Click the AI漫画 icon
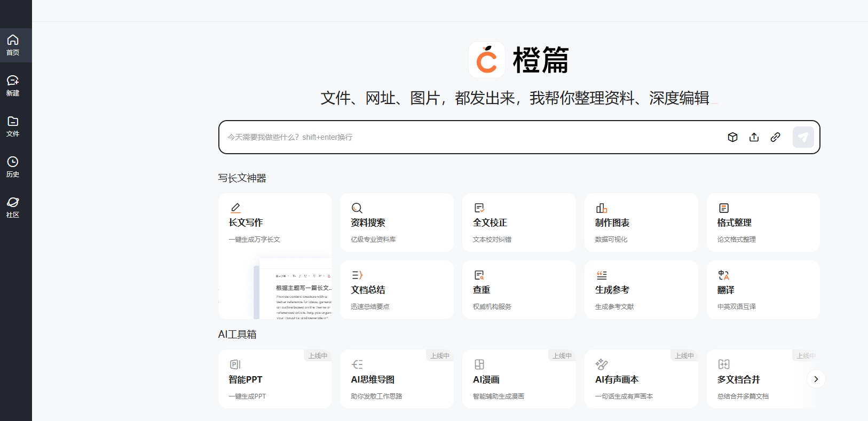Screen dimensions: 868x421 coord(479,364)
